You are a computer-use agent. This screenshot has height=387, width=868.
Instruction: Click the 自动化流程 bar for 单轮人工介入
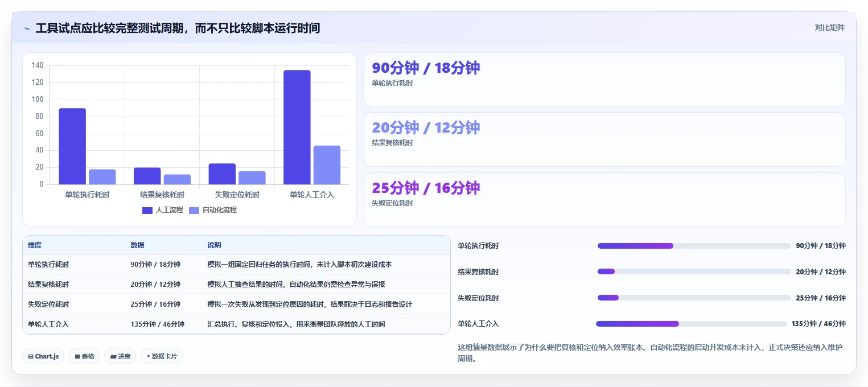pyautogui.click(x=327, y=165)
